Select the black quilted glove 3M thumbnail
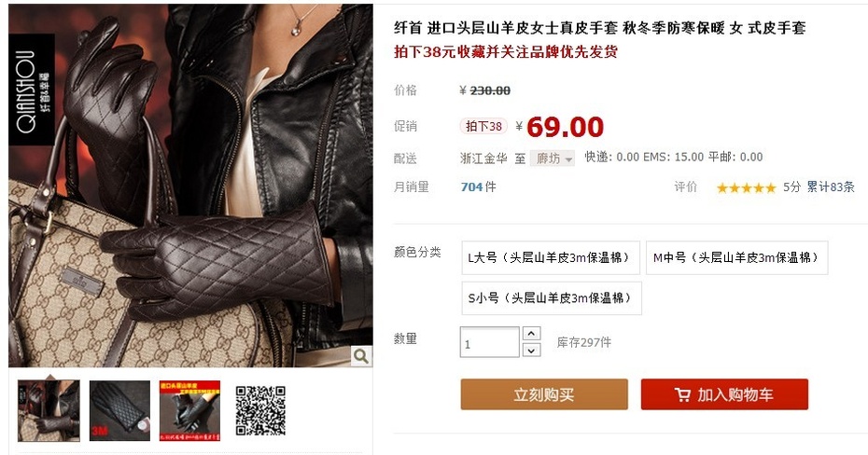This screenshot has height=455, width=868. coord(119,411)
